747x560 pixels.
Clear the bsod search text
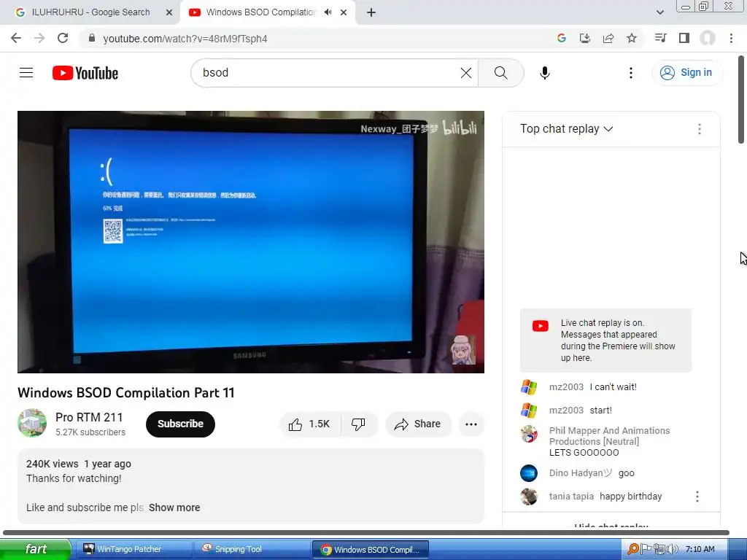click(466, 72)
